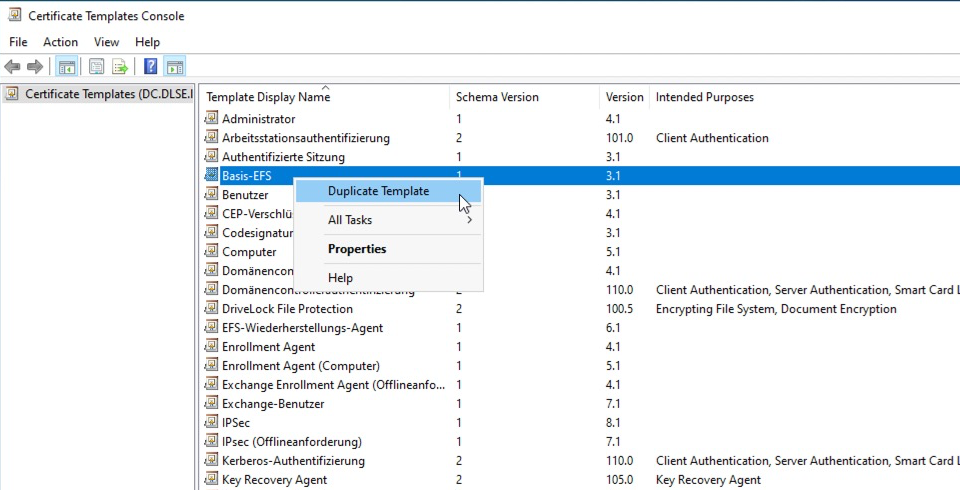This screenshot has width=965, height=490.
Task: Click the Export List toolbar icon
Action: coord(120,67)
